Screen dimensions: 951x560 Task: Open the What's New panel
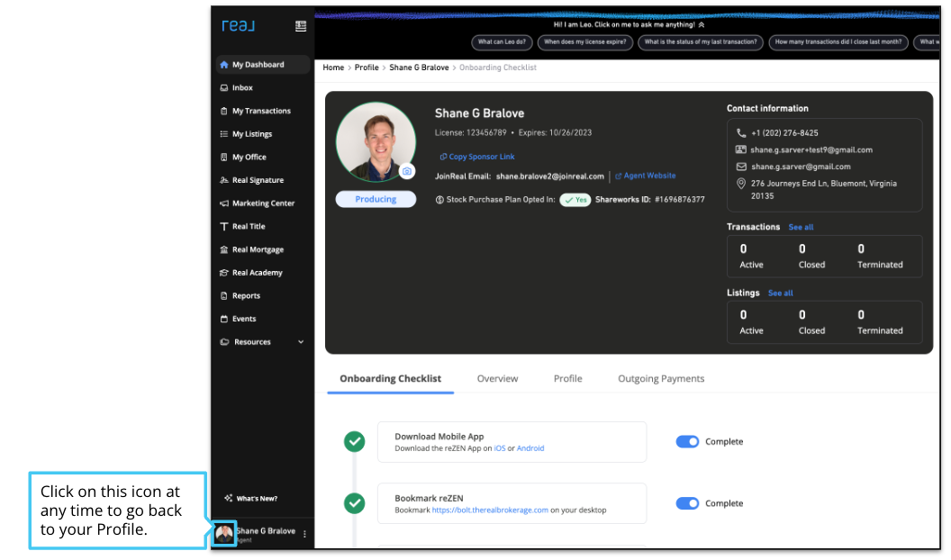(x=256, y=499)
